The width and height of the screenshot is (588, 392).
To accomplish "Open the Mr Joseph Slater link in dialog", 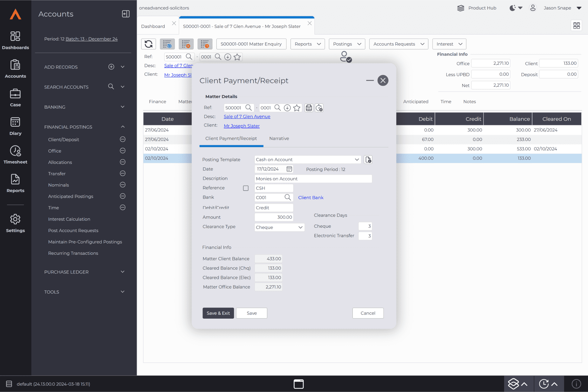I will tap(242, 126).
